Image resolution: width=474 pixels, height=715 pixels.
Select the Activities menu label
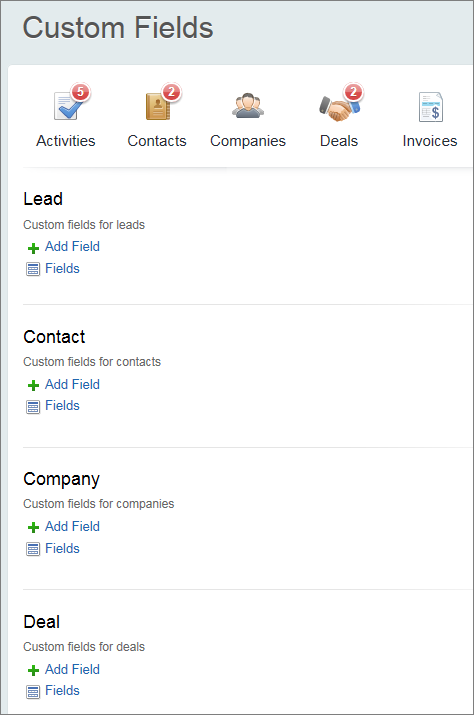coord(66,141)
